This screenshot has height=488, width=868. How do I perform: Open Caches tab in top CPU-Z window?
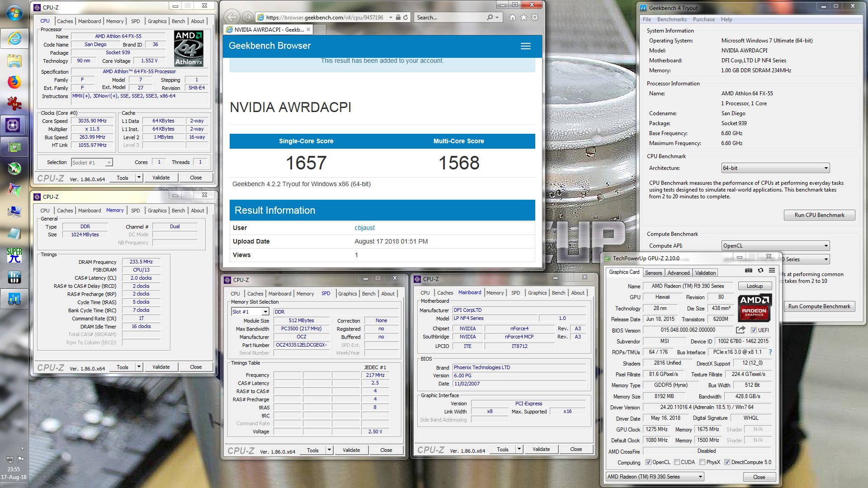tap(65, 21)
